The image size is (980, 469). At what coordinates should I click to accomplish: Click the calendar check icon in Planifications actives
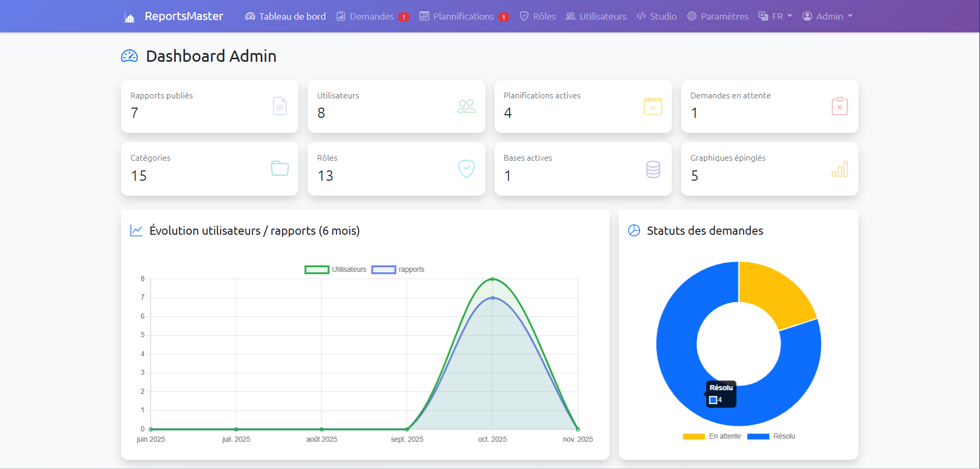coord(653,106)
